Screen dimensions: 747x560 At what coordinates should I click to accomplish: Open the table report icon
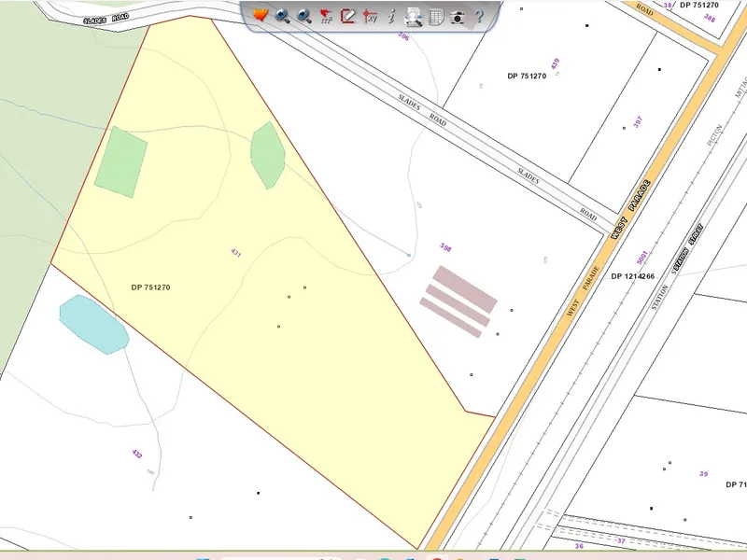click(x=435, y=16)
